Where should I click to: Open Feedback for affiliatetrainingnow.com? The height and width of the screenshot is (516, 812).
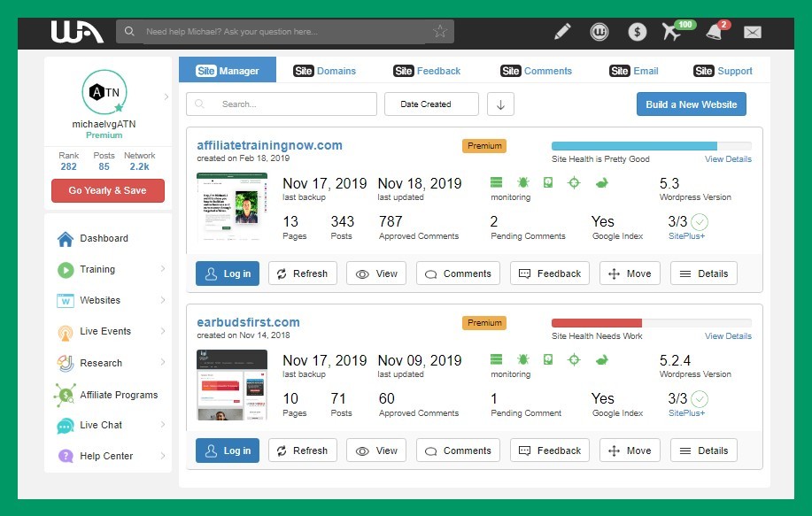tap(549, 273)
